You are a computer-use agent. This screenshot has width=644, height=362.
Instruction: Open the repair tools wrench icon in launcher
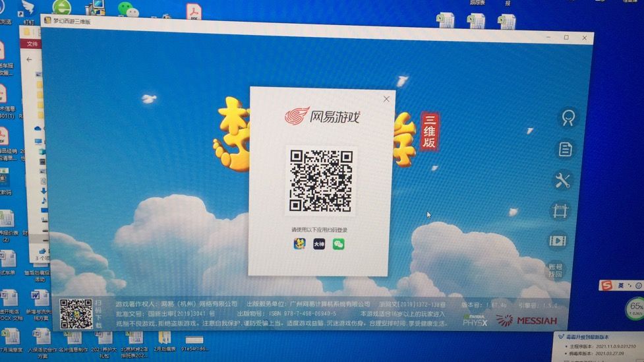click(562, 181)
